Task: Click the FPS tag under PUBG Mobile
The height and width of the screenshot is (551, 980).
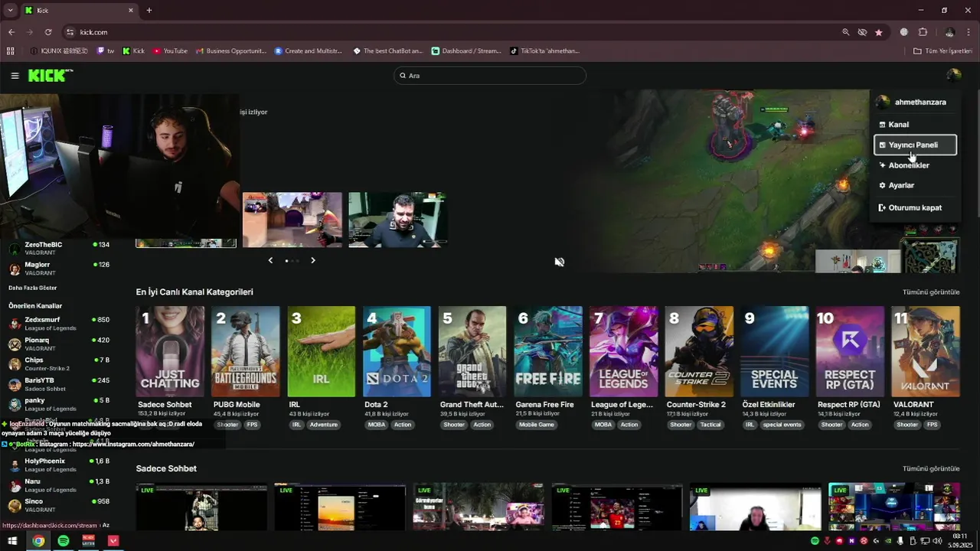Action: tap(252, 425)
